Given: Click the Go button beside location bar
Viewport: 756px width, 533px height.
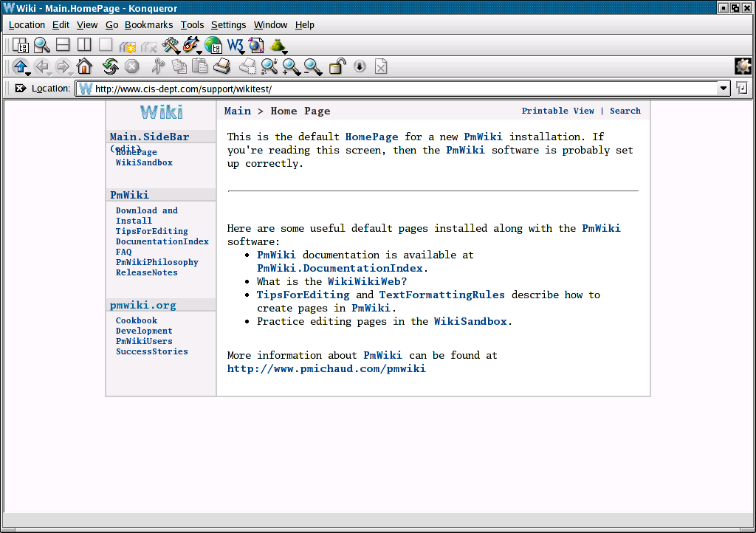Looking at the screenshot, I should tap(742, 88).
